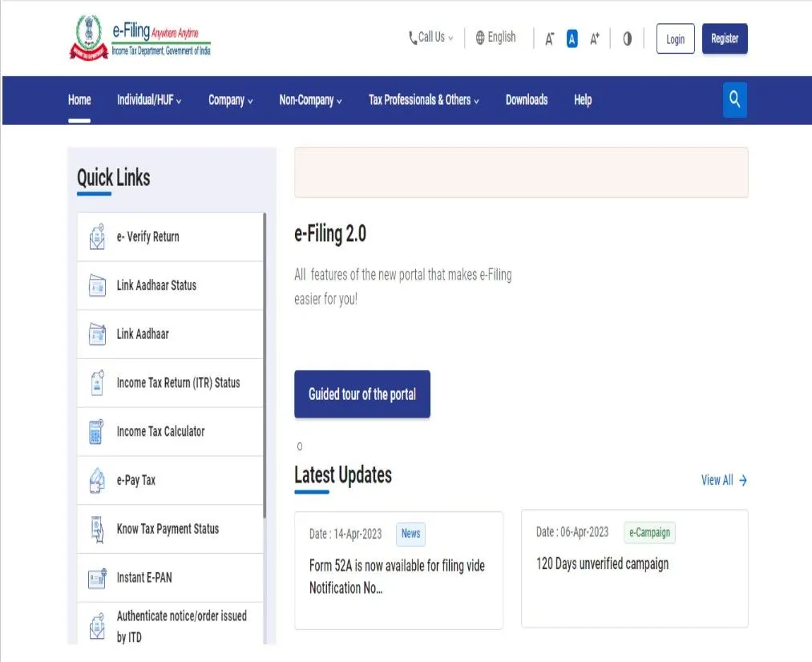Click the e-Filing Income Tax logo
The width and height of the screenshot is (812, 662).
point(140,40)
